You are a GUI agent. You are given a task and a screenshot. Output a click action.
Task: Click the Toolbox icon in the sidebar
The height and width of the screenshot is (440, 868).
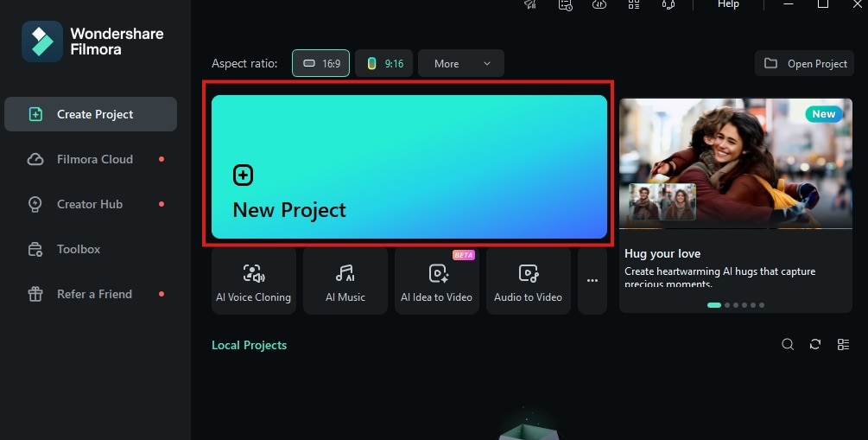[35, 249]
